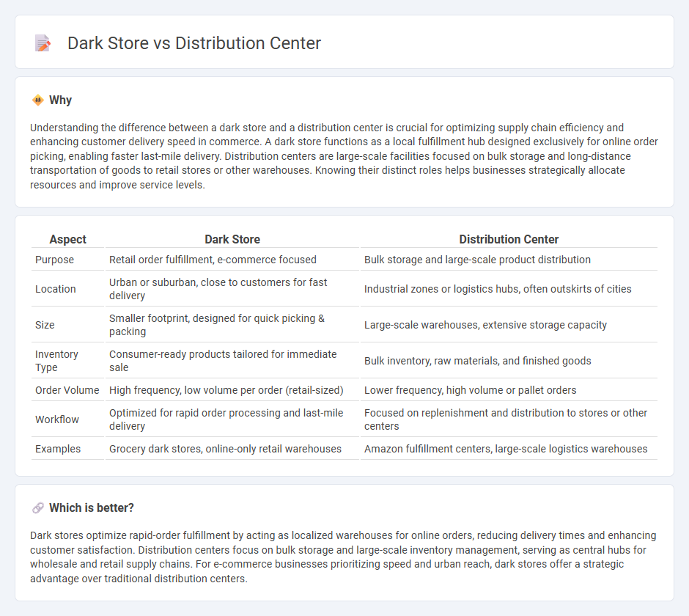Click cell Urban or suburban, close to customers
The width and height of the screenshot is (689, 616).
232,289
